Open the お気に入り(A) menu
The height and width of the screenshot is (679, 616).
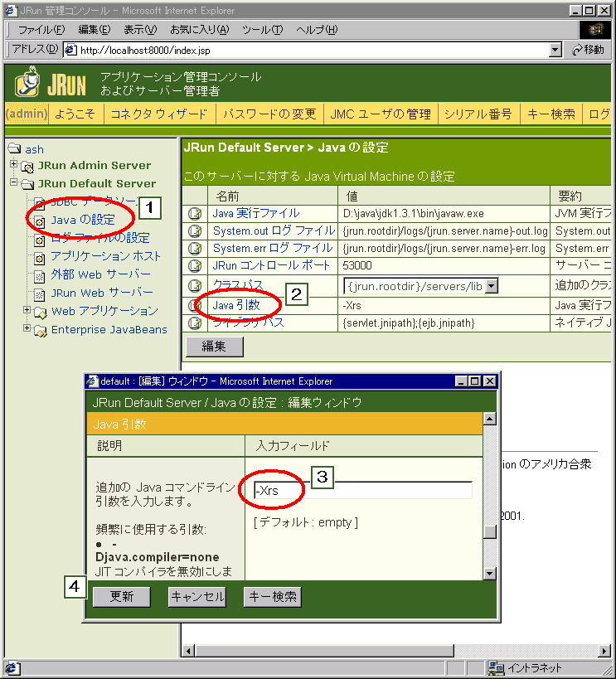click(x=199, y=30)
